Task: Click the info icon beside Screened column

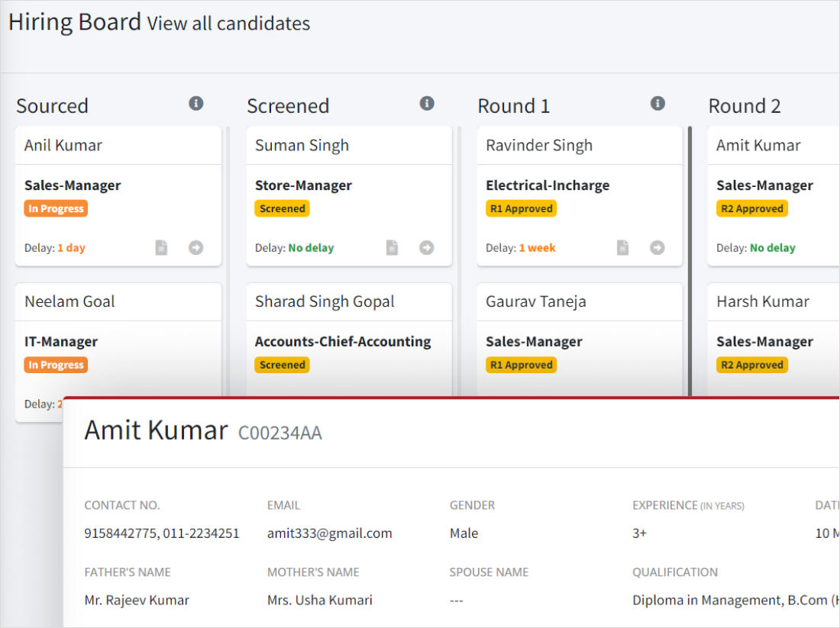Action: pyautogui.click(x=427, y=103)
